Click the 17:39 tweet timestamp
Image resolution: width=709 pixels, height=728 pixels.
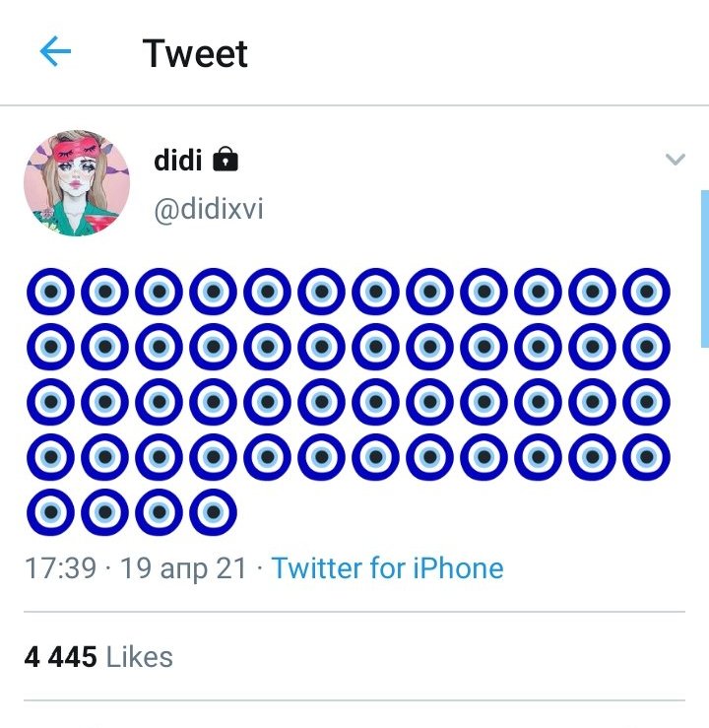[61, 568]
